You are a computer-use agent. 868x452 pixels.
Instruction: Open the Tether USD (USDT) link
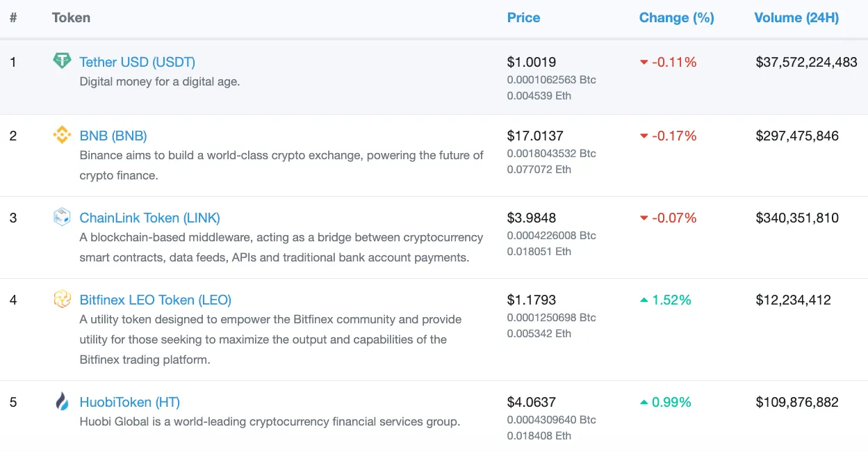pos(137,62)
